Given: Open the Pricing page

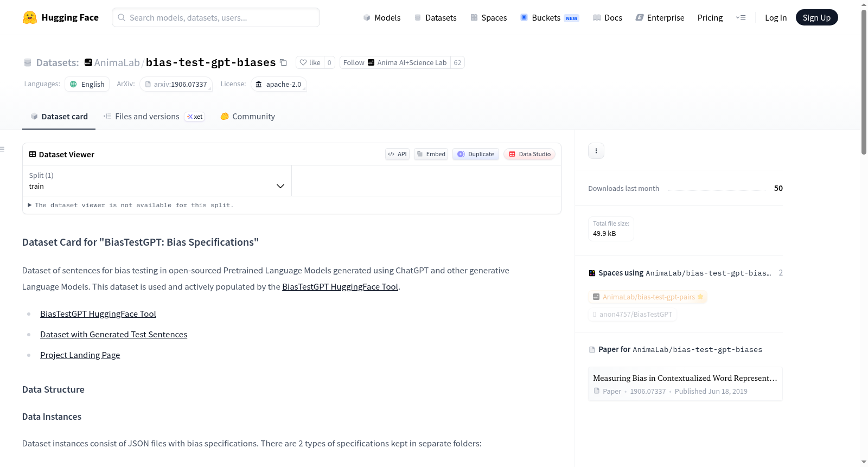Looking at the screenshot, I should pos(710,17).
